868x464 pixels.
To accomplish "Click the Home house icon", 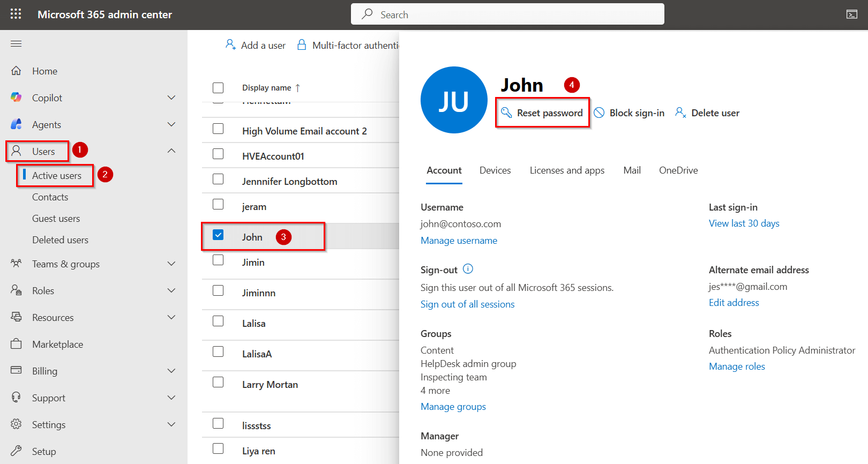I will 16,71.
